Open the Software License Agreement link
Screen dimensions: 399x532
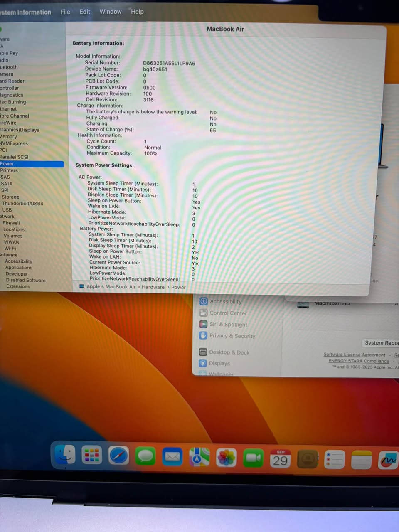point(355,355)
